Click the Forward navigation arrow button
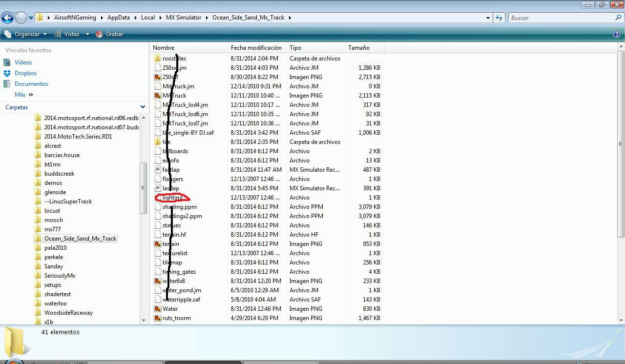This screenshot has height=364, width=625. [x=21, y=18]
